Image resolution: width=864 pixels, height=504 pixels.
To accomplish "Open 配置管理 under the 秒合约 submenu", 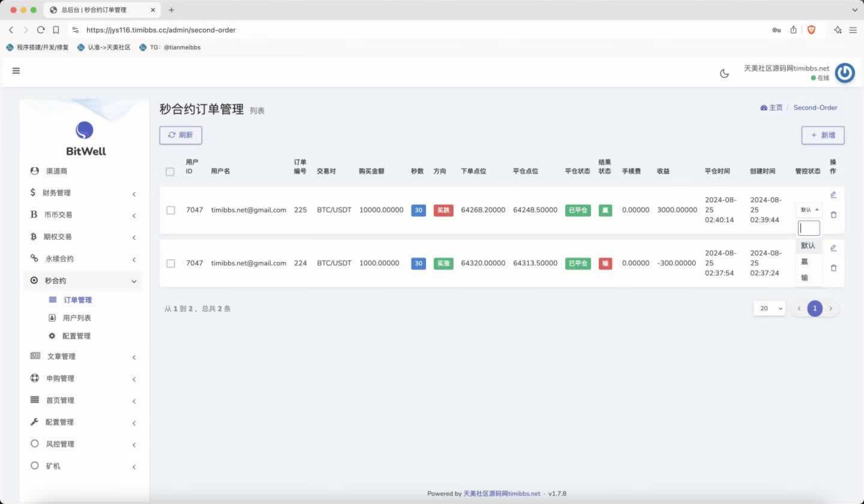I will (x=76, y=336).
